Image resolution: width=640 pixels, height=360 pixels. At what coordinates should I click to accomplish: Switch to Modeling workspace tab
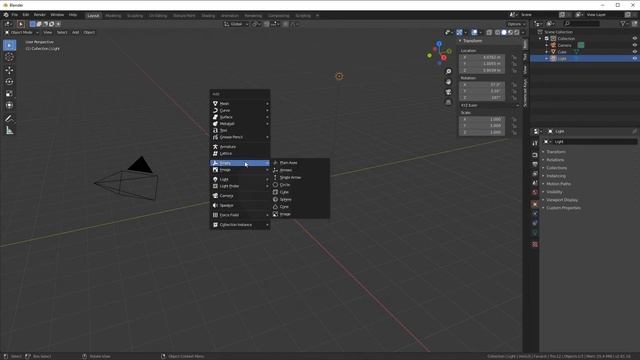click(113, 16)
